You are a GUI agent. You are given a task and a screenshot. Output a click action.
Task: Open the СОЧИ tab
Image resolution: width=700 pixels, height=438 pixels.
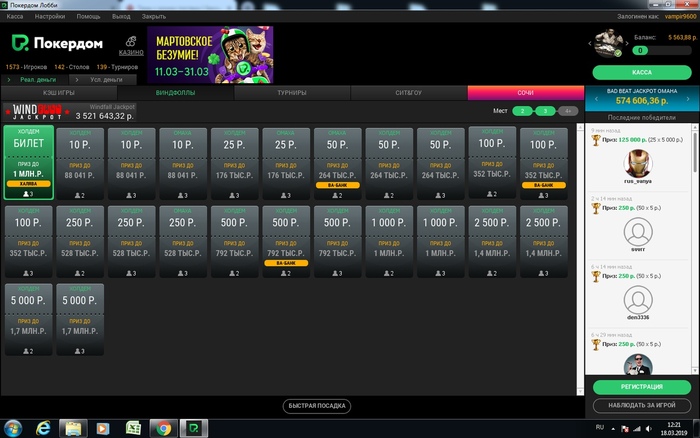pyautogui.click(x=525, y=93)
